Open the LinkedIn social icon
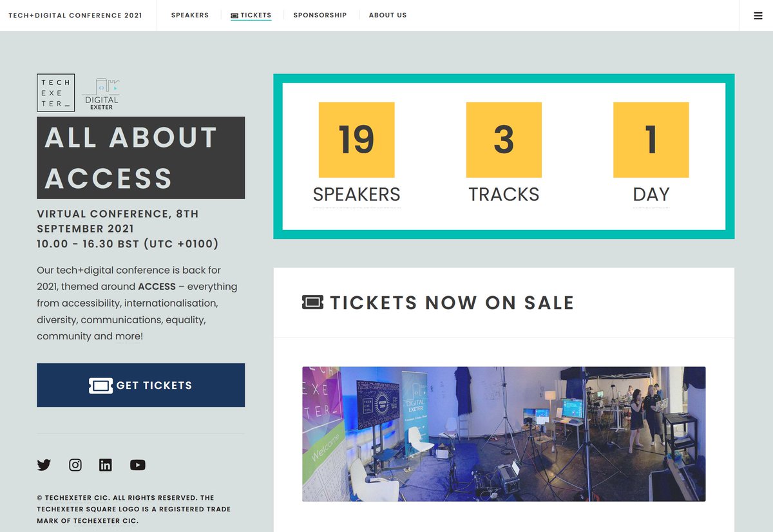The image size is (773, 532). pyautogui.click(x=106, y=464)
